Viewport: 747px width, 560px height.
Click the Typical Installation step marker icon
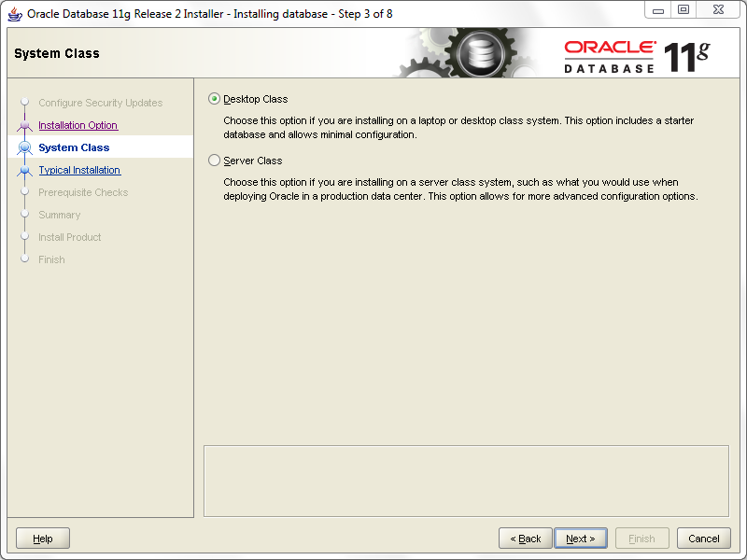(25, 170)
